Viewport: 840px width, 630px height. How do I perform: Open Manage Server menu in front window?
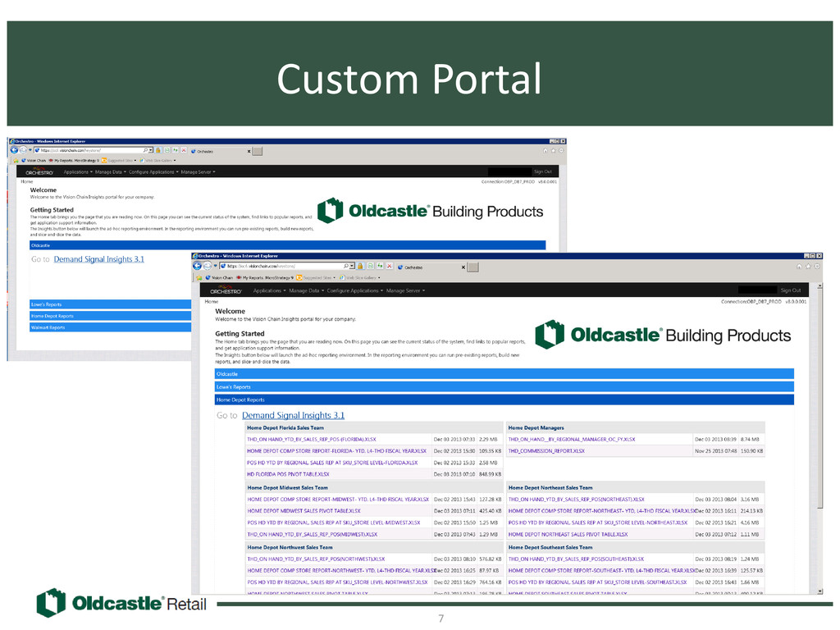point(405,290)
